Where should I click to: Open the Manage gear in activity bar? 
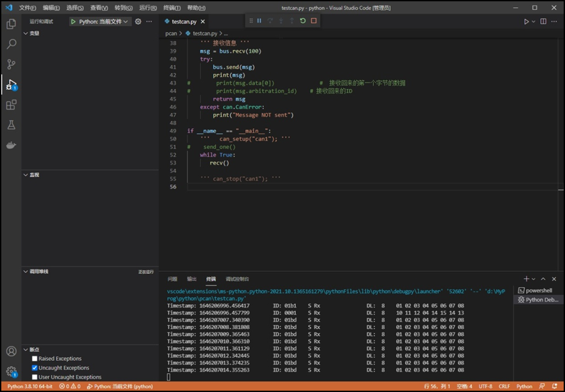(11, 371)
